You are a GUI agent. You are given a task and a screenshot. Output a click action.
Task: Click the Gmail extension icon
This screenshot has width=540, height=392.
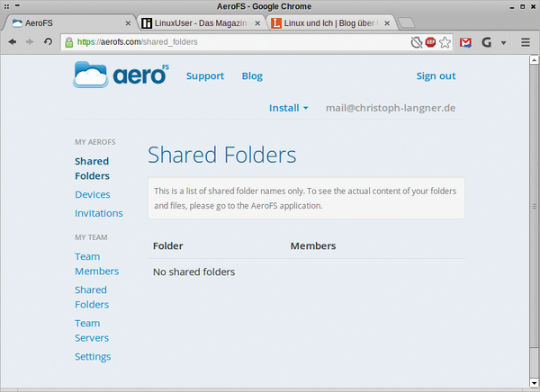[465, 42]
